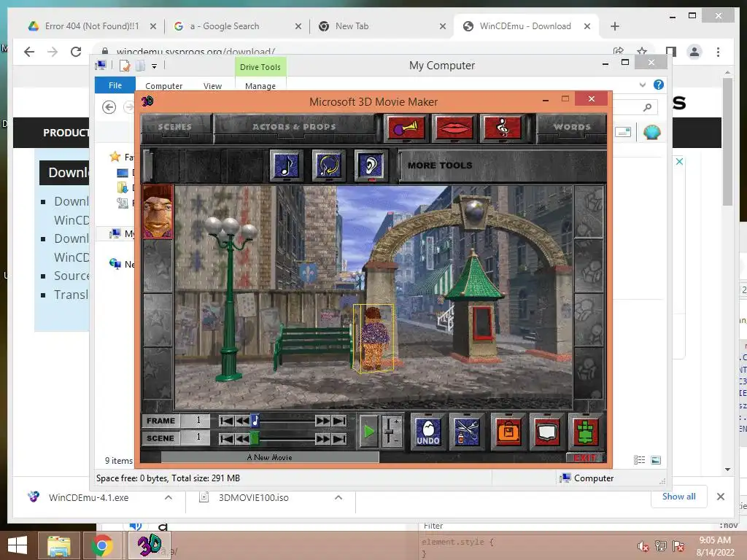Jump to the last scene
This screenshot has height=560, width=747.
[339, 438]
